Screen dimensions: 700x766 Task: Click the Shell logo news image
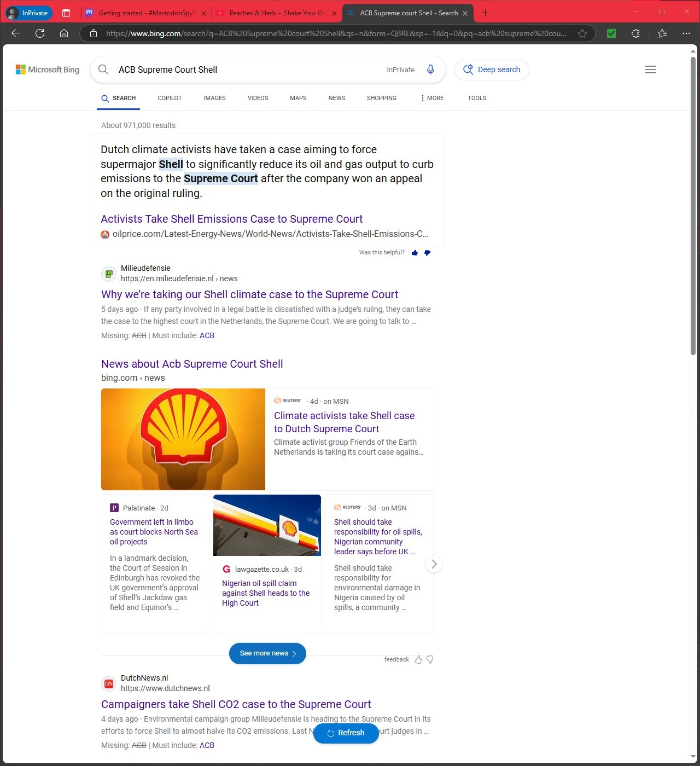point(183,439)
